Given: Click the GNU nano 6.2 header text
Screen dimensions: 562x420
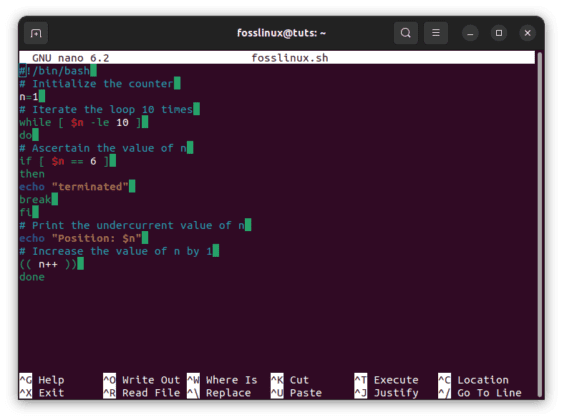Looking at the screenshot, I should point(71,58).
